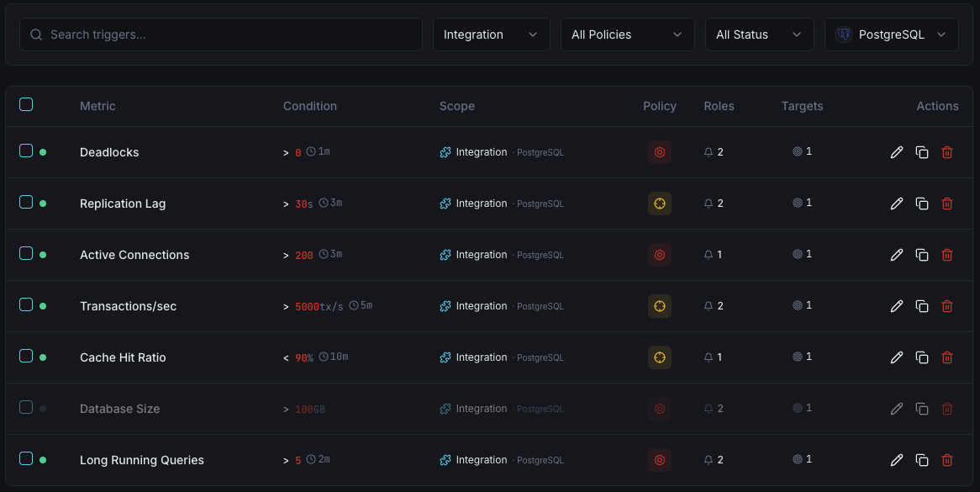Viewport: 980px width, 492px height.
Task: View roles bell icon on Transactions/sec row
Action: pos(709,305)
